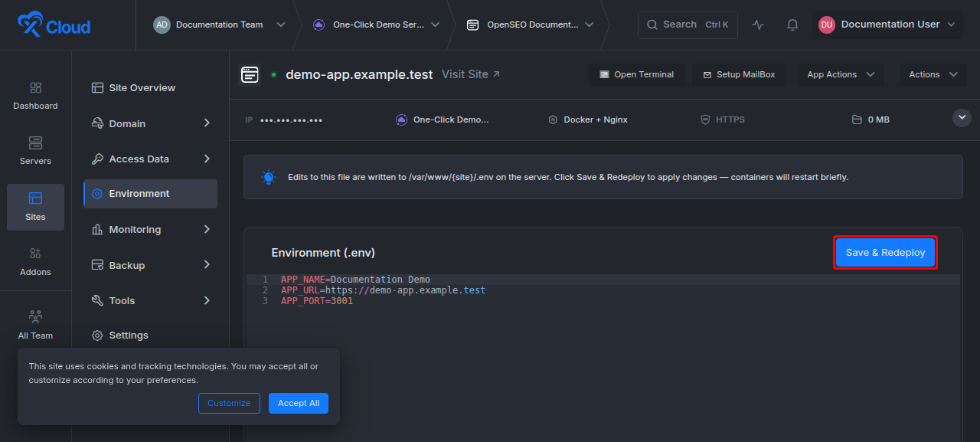
Task: Click the Search field
Action: click(688, 25)
